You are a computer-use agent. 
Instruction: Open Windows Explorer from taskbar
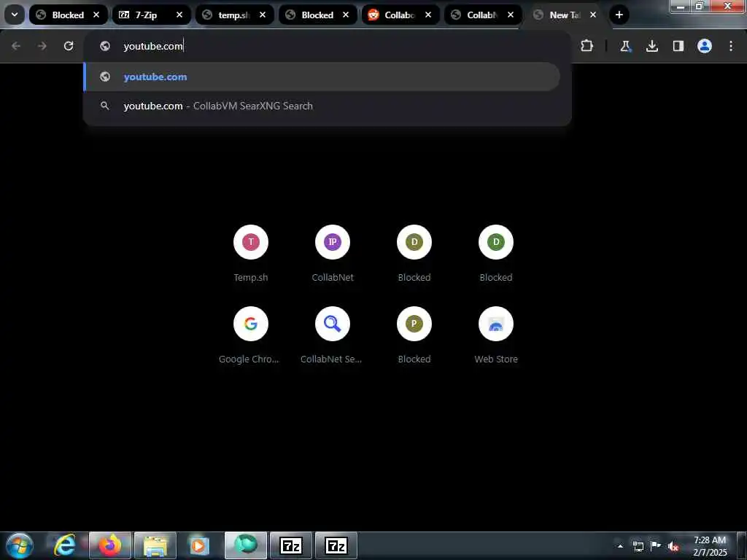155,545
